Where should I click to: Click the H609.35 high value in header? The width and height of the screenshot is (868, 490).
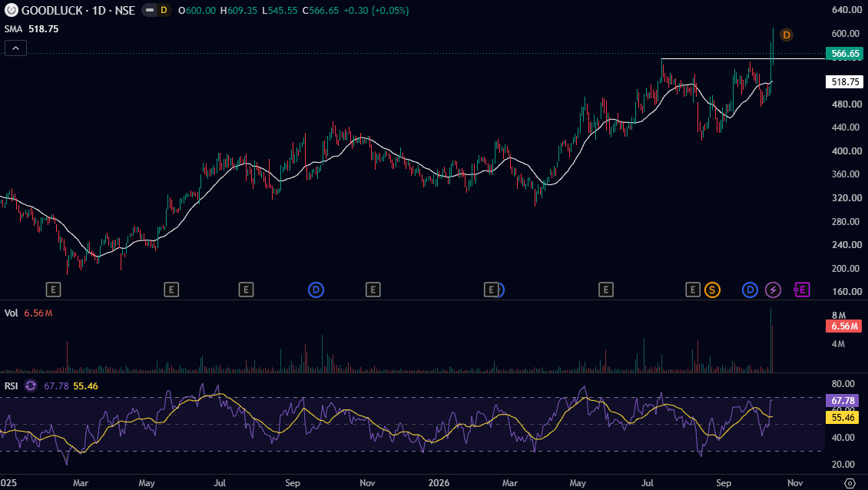point(239,11)
